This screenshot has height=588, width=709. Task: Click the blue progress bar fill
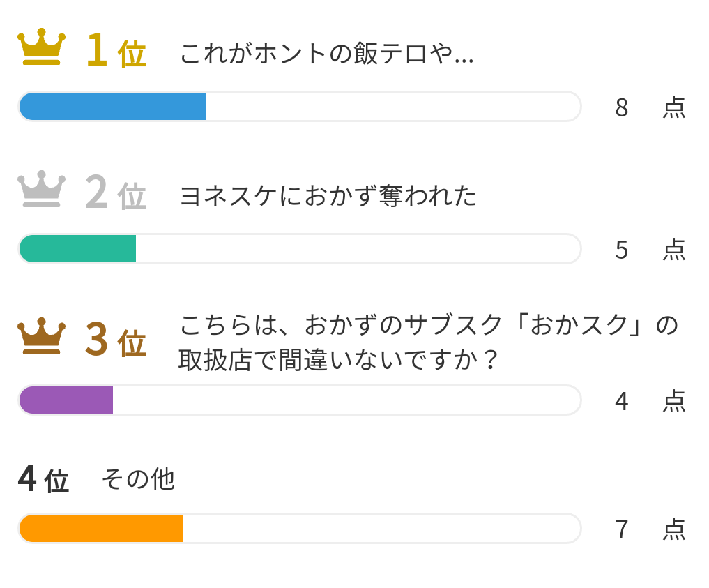[x=113, y=106]
